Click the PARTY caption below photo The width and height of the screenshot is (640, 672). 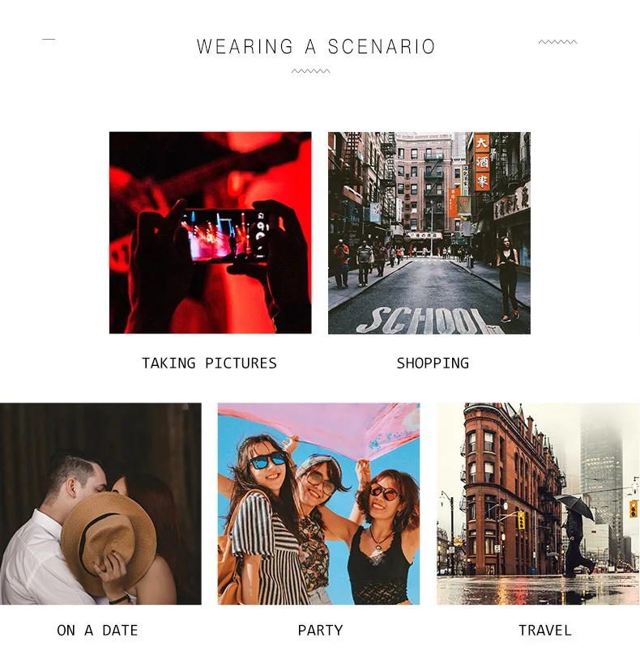pyautogui.click(x=321, y=631)
